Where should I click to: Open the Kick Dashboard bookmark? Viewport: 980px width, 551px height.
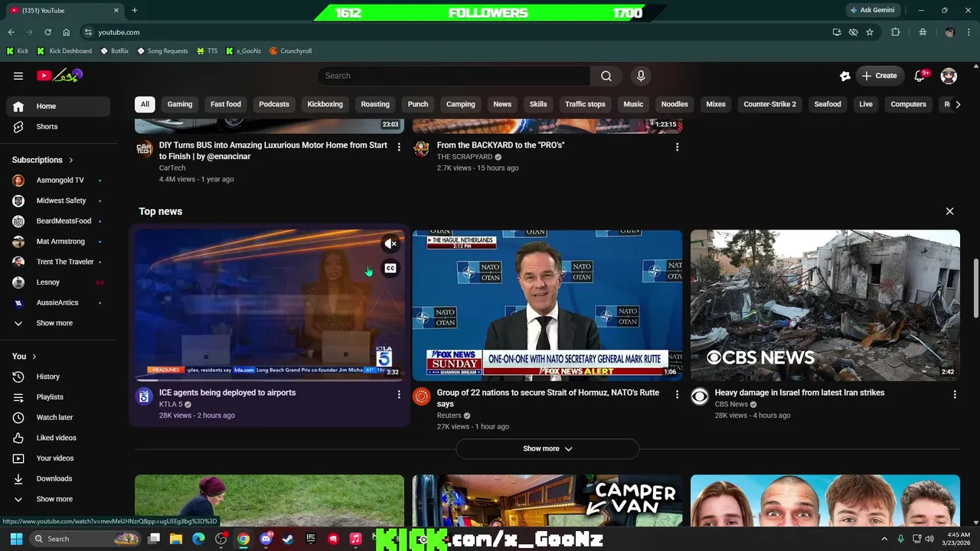click(64, 51)
